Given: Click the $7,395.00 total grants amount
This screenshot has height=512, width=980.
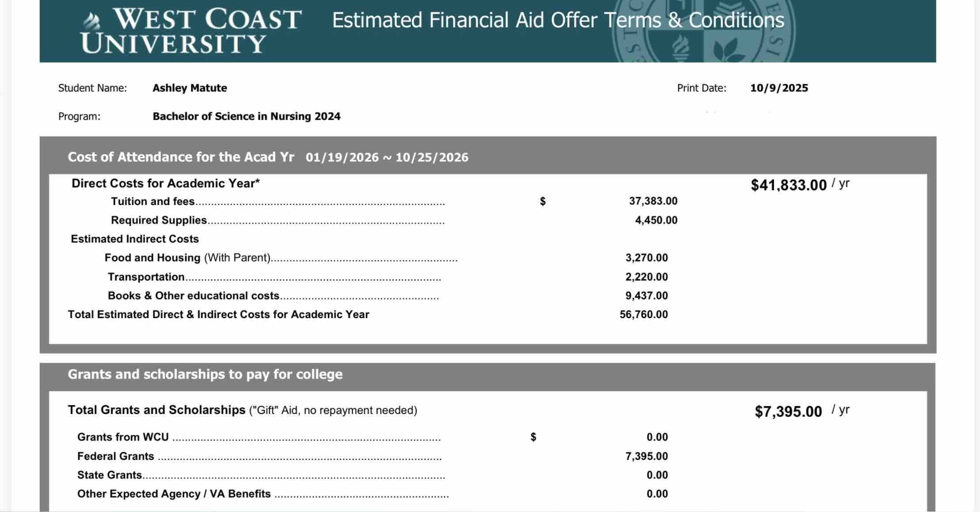Looking at the screenshot, I should (x=788, y=411).
